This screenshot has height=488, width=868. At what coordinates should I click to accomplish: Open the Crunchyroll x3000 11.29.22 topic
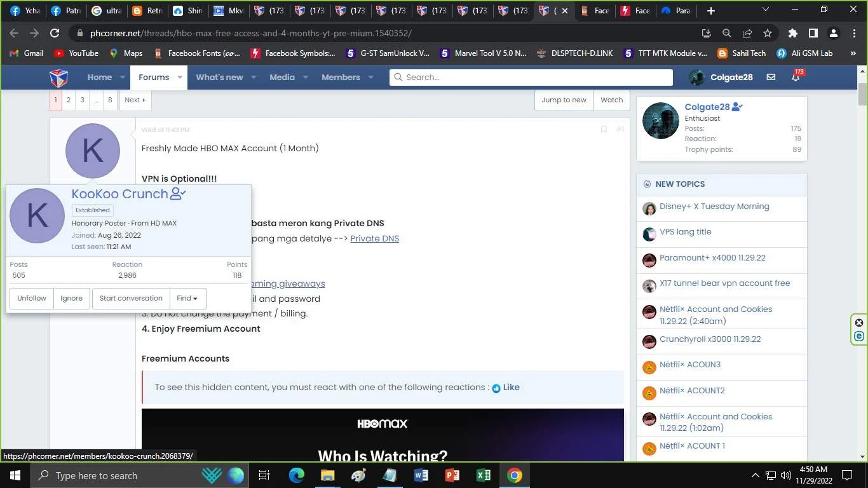point(710,339)
